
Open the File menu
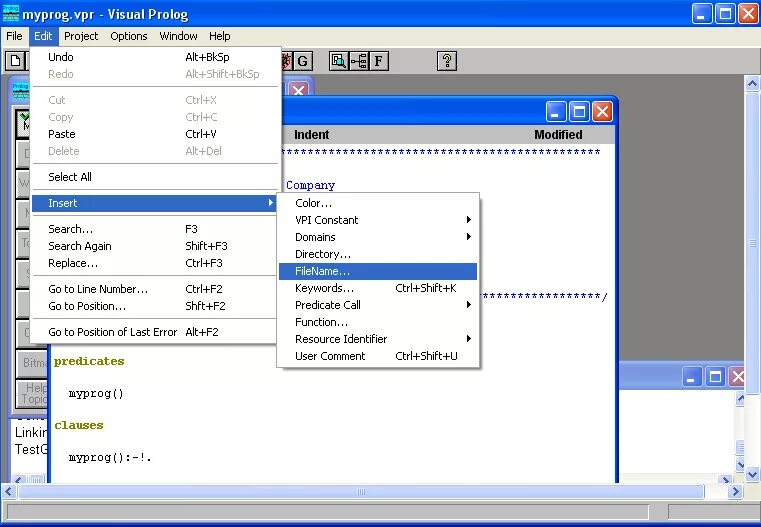pyautogui.click(x=14, y=36)
